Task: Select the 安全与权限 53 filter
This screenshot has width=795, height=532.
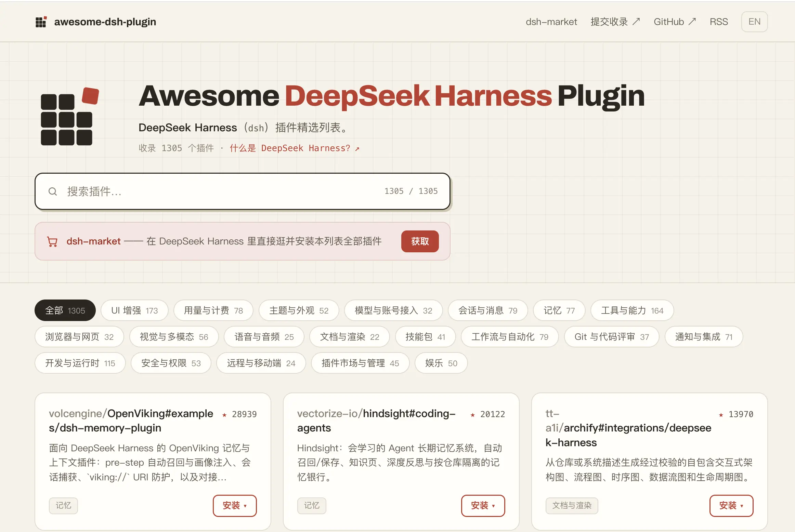Action: [x=171, y=363]
